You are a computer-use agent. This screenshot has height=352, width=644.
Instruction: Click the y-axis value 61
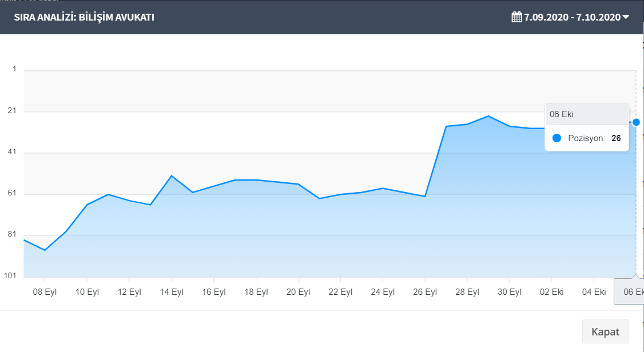[x=12, y=193]
